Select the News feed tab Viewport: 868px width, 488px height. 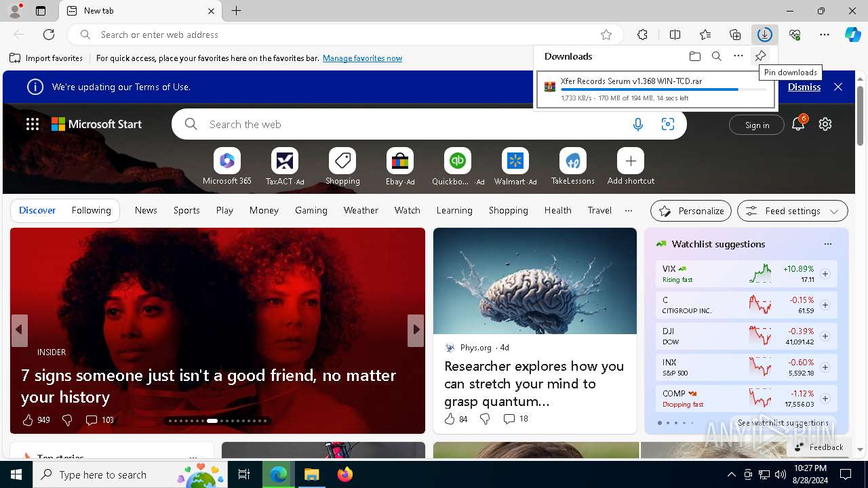[146, 210]
